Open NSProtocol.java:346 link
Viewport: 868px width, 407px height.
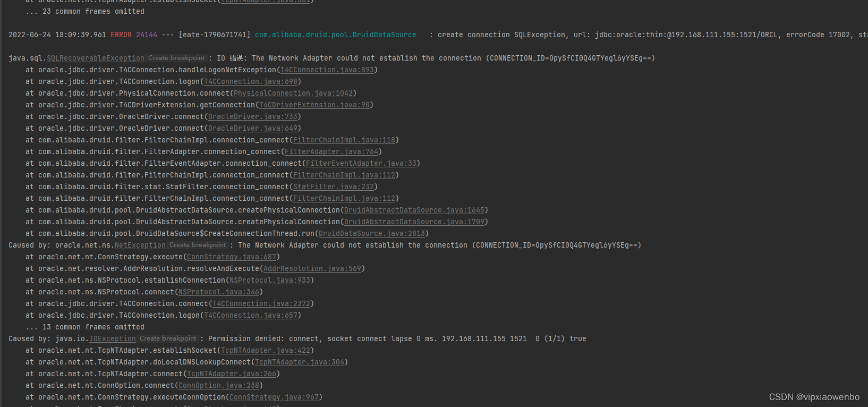219,292
